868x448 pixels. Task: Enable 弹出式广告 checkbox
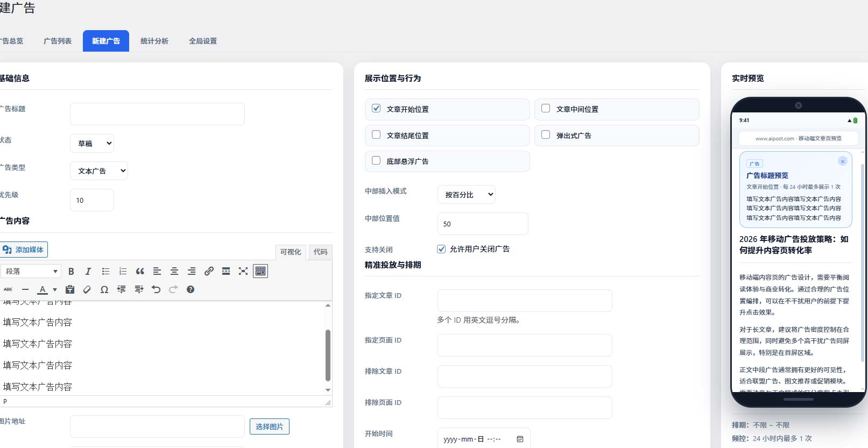546,134
